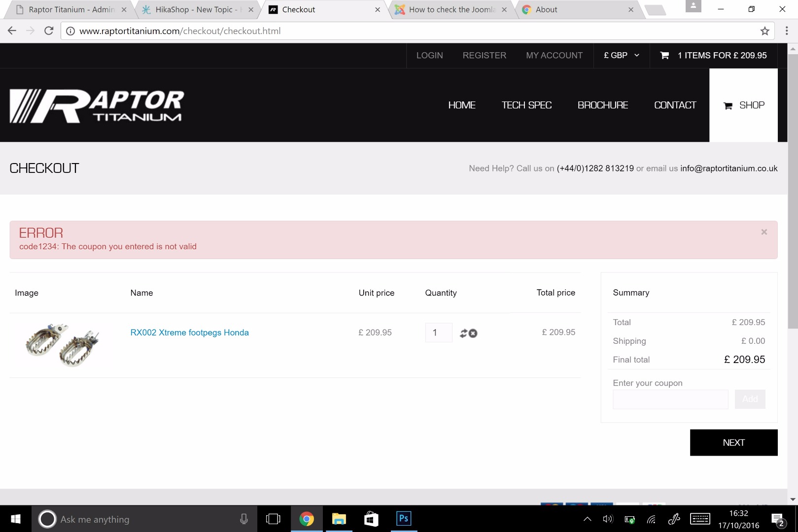Screen dimensions: 798x532
Task: Reload the page in browser
Action: pyautogui.click(x=49, y=31)
